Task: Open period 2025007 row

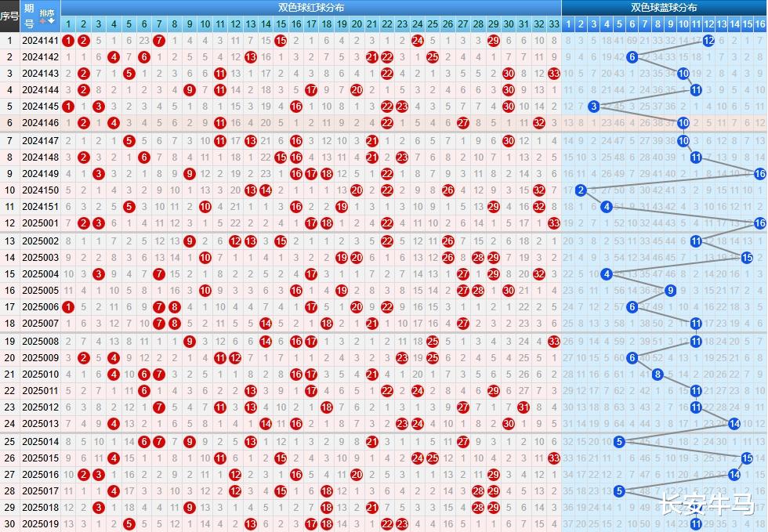Action: coord(383,324)
